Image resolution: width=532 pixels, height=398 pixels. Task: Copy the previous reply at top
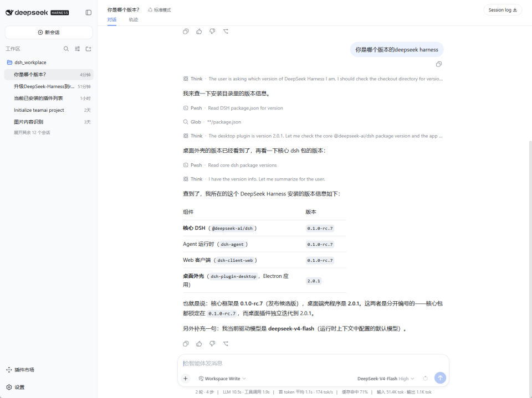coord(186,32)
